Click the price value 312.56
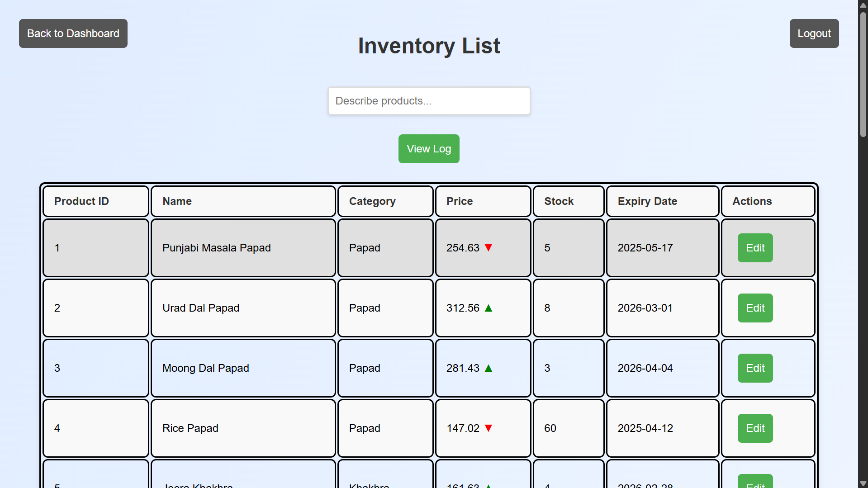This screenshot has width=868, height=488. (463, 308)
